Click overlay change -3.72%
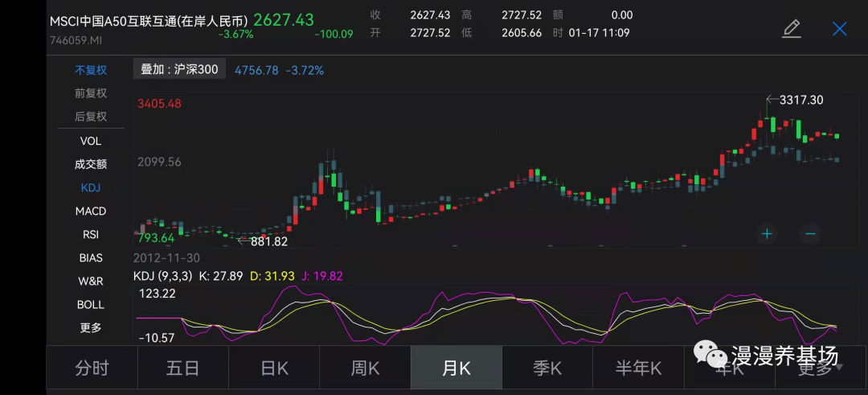This screenshot has height=395, width=868. 305,70
